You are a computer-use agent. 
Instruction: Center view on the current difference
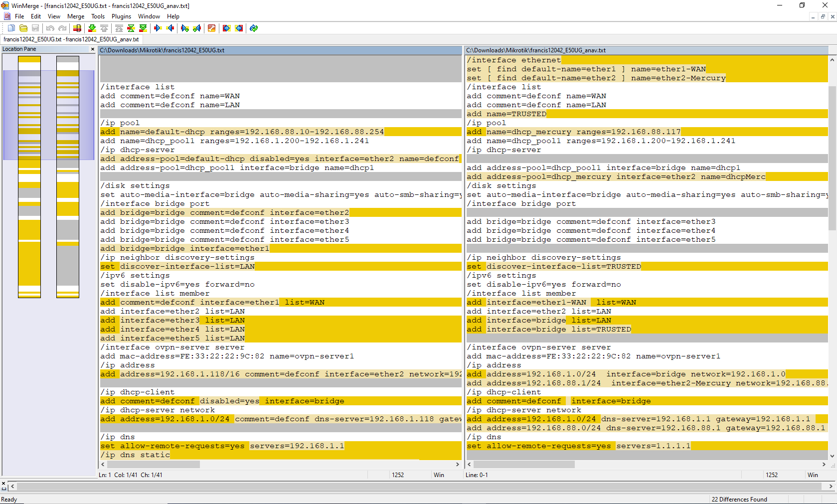tap(131, 28)
